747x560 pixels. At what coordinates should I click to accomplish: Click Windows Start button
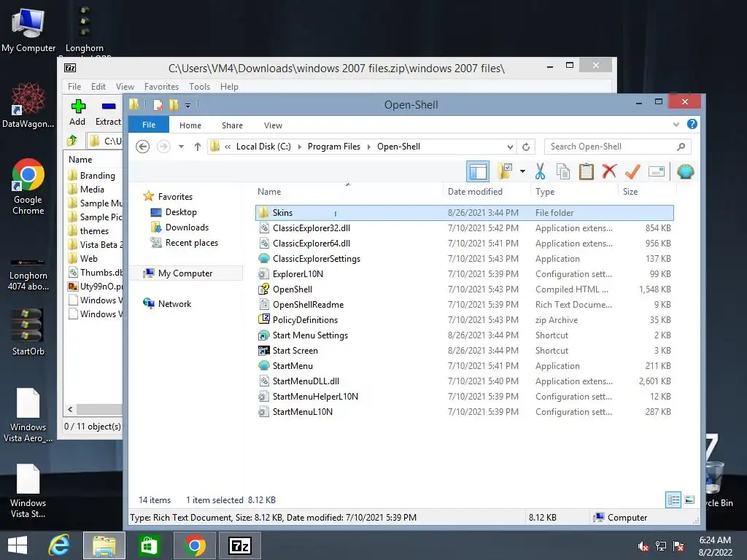(18, 545)
